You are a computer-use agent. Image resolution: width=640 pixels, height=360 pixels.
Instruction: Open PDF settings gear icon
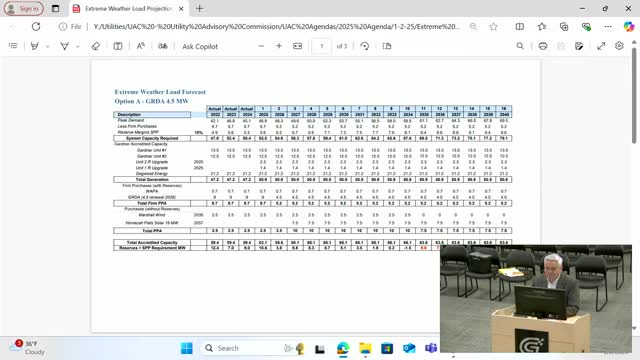point(619,46)
